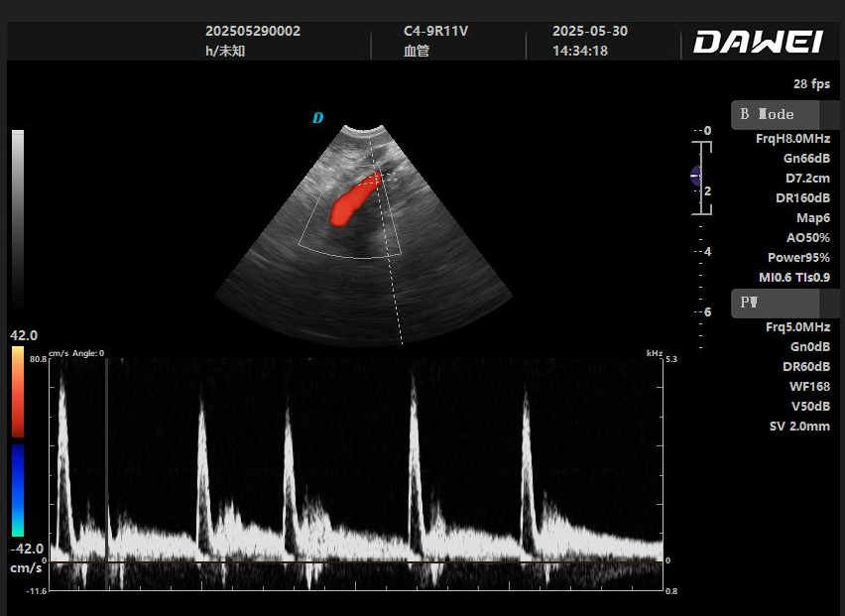This screenshot has height=616, width=845.
Task: Click the Doppler spectrum baseline
Action: 357,561
